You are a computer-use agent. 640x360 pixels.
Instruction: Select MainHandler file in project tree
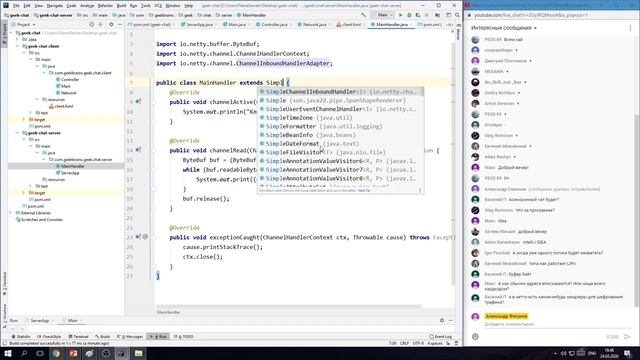(x=70, y=166)
